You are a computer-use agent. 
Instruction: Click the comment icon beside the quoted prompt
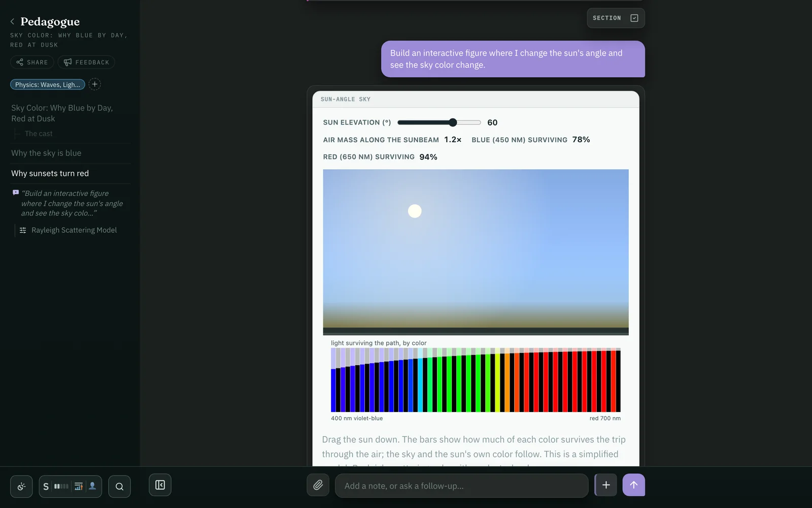[x=16, y=193]
